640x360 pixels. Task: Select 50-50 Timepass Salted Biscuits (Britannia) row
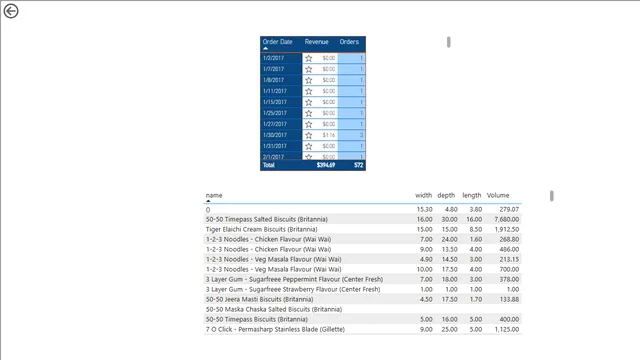click(362, 219)
